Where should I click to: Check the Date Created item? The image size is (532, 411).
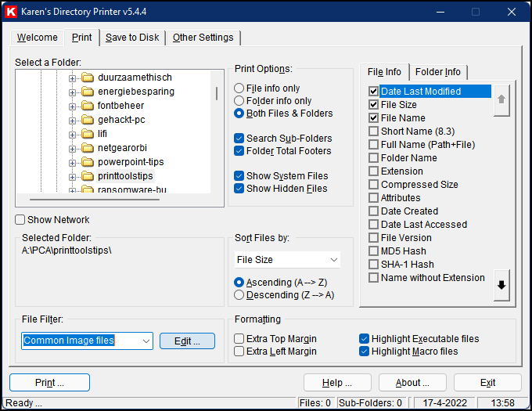[373, 211]
